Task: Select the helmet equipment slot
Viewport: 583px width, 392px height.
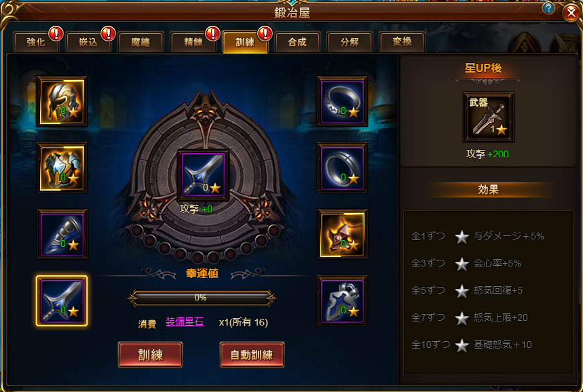Action: [62, 102]
